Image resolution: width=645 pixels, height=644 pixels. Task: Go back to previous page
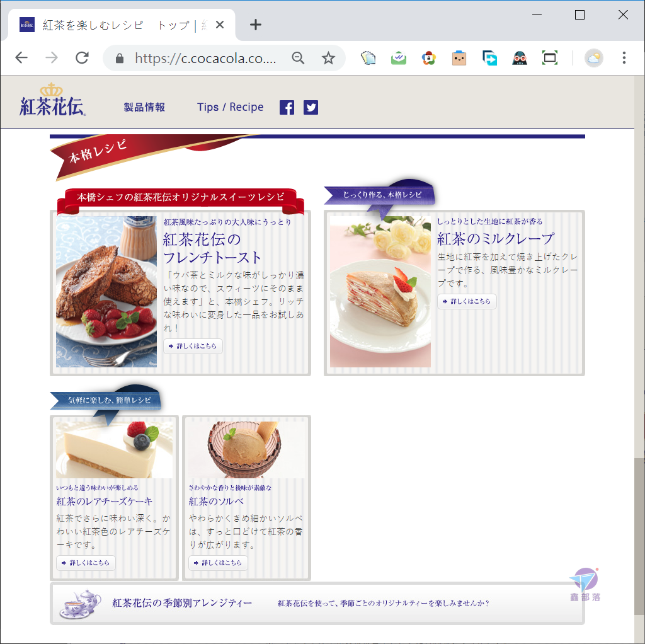click(x=21, y=58)
